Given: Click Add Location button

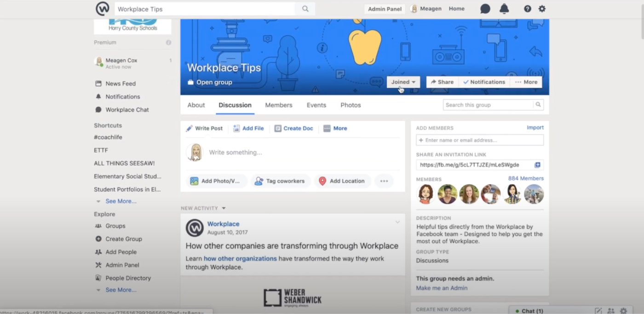Looking at the screenshot, I should tap(342, 181).
